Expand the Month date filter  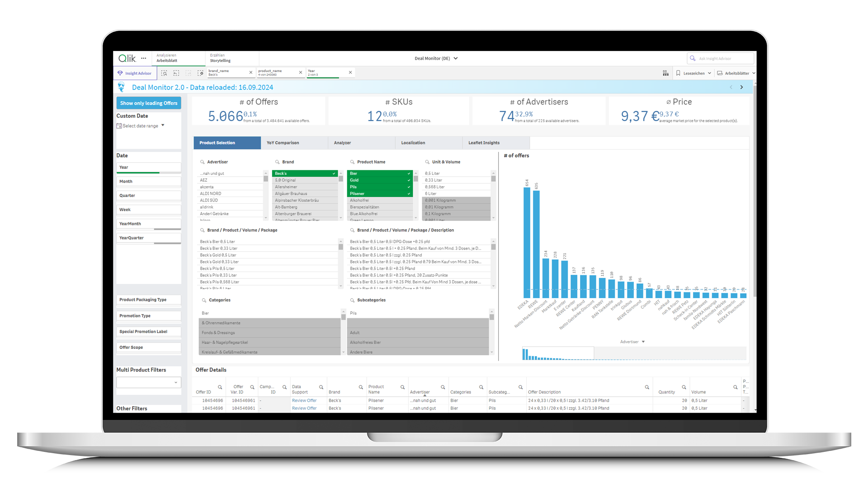tap(149, 182)
